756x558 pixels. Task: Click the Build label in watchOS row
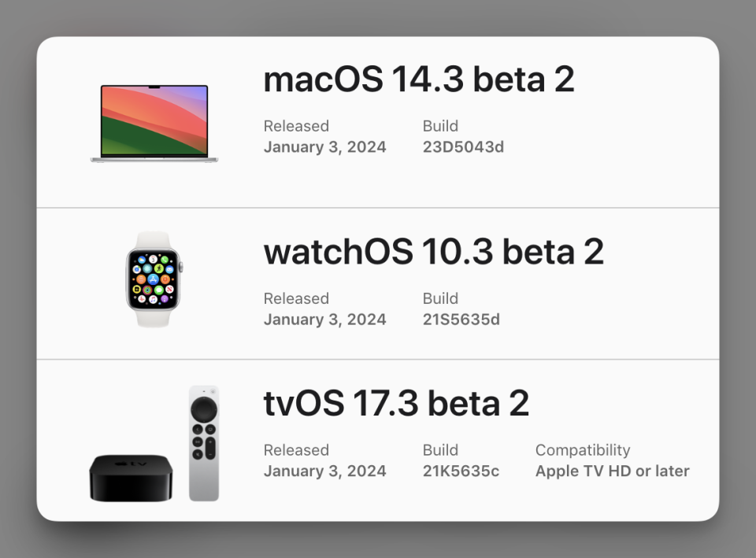coord(441,298)
